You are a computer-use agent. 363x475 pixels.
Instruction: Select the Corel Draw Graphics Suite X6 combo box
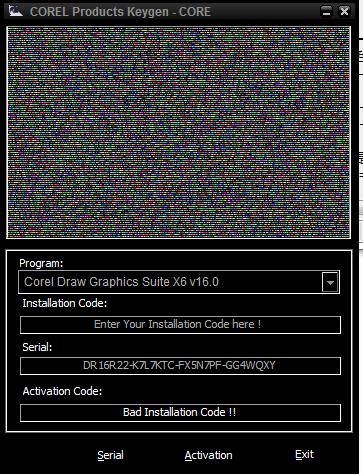(x=179, y=282)
